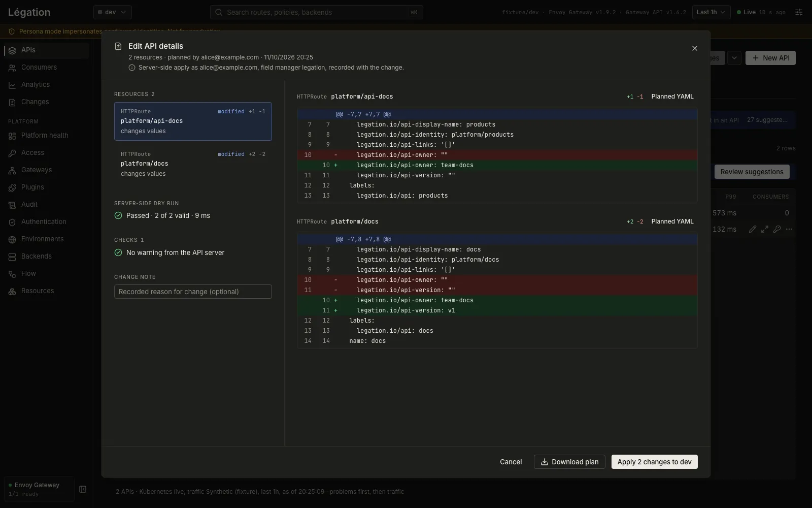Go to Changes in sidebar
Screen dimensions: 812x508
point(46,102)
